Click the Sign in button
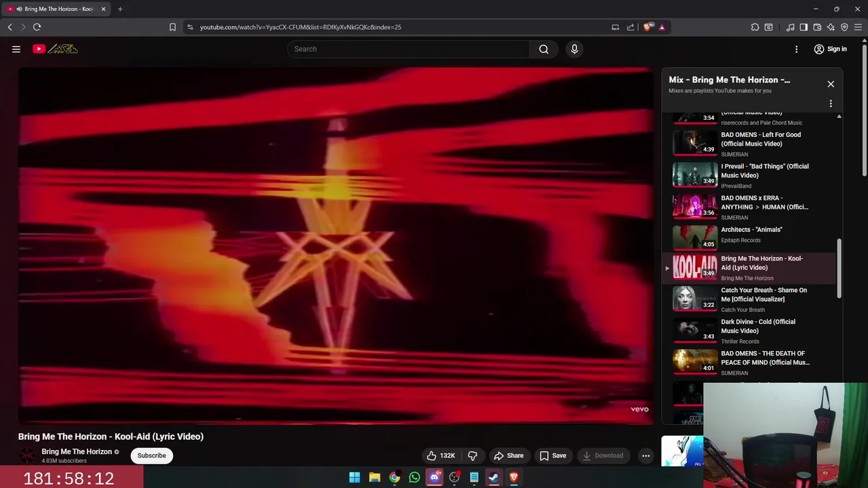The image size is (868, 488). [x=830, y=49]
